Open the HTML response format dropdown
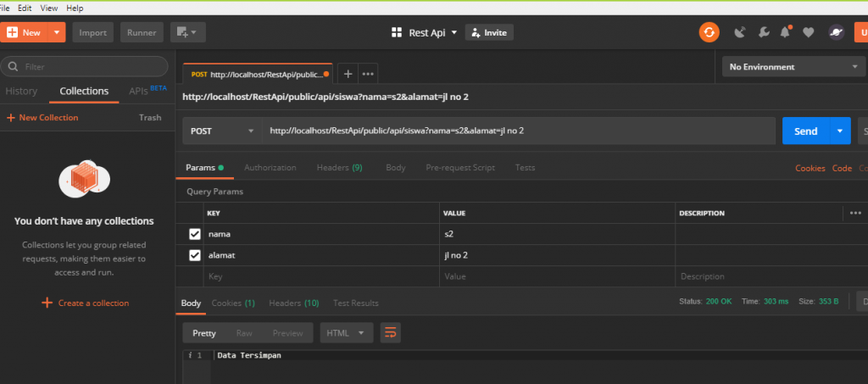 (346, 333)
